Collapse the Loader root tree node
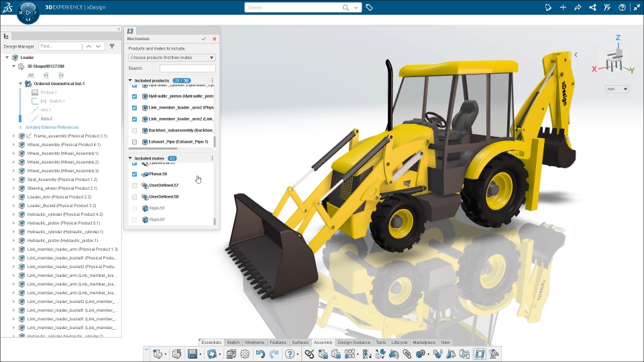 pyautogui.click(x=7, y=58)
